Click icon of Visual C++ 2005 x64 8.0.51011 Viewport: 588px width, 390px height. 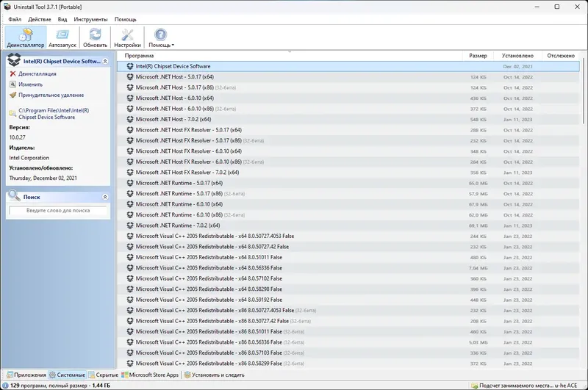tap(130, 257)
